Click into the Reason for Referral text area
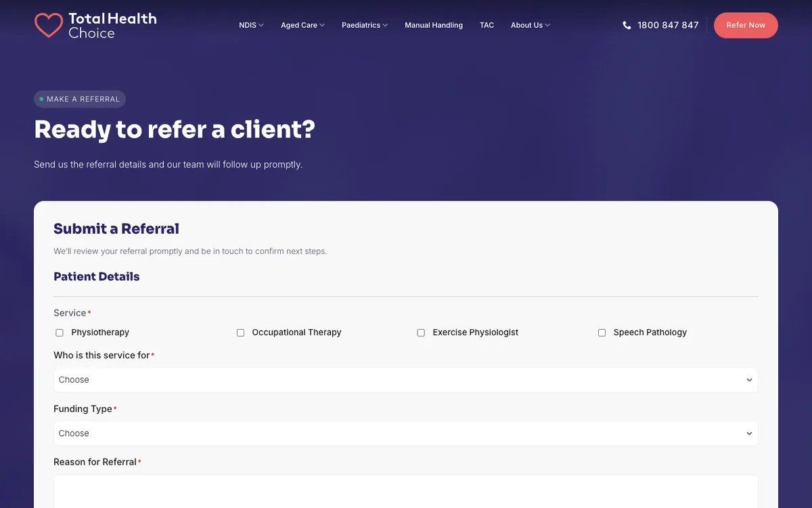This screenshot has height=508, width=812. [x=406, y=492]
